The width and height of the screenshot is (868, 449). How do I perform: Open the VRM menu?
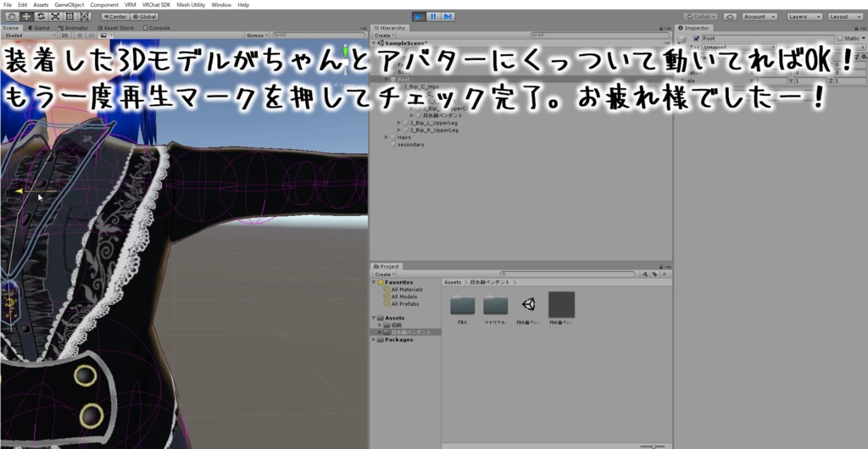[130, 4]
